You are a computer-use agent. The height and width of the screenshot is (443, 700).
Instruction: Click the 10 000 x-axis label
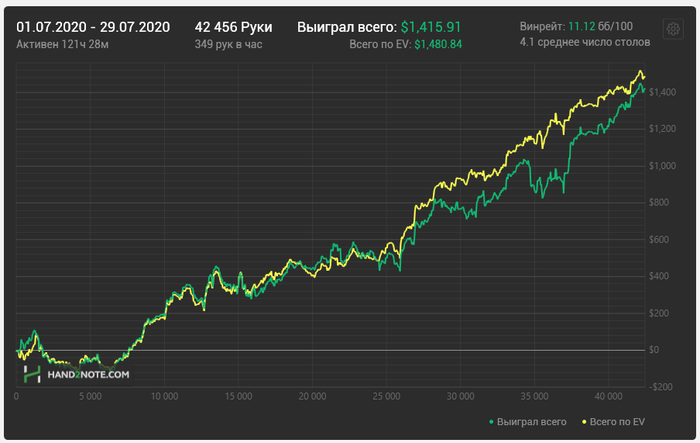point(164,396)
